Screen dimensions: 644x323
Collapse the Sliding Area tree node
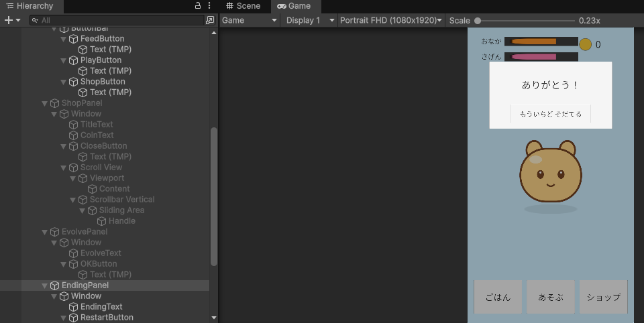(x=82, y=210)
